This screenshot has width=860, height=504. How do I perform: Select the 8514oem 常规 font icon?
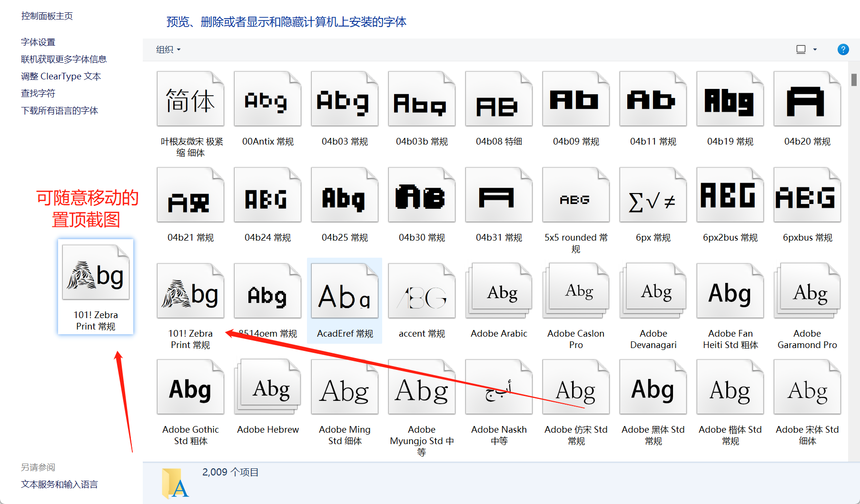click(267, 291)
